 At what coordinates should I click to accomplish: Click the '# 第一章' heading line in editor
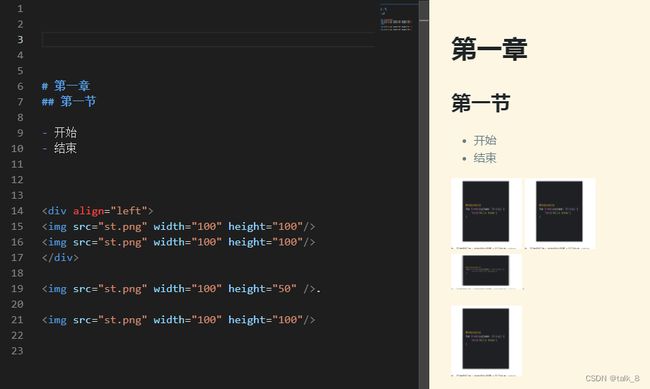coord(66,86)
